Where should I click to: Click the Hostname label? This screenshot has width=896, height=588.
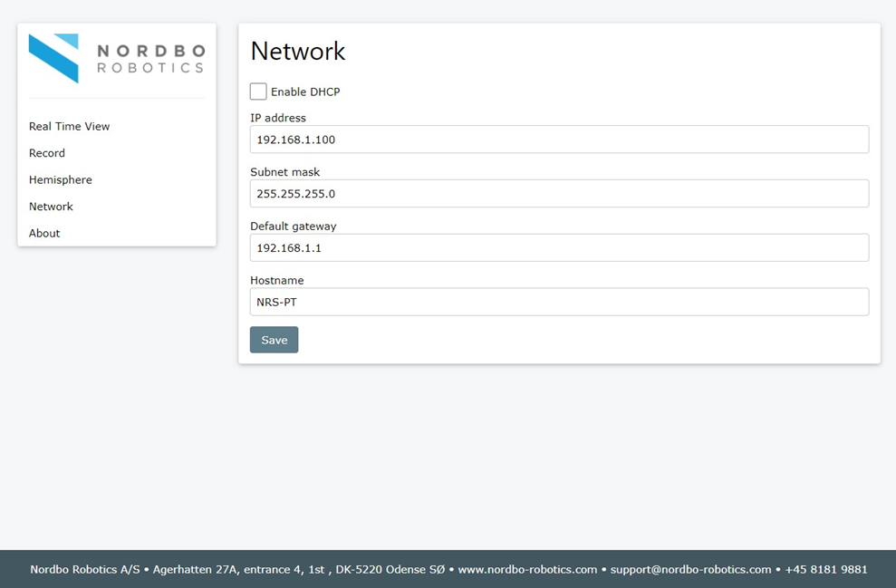coord(277,281)
